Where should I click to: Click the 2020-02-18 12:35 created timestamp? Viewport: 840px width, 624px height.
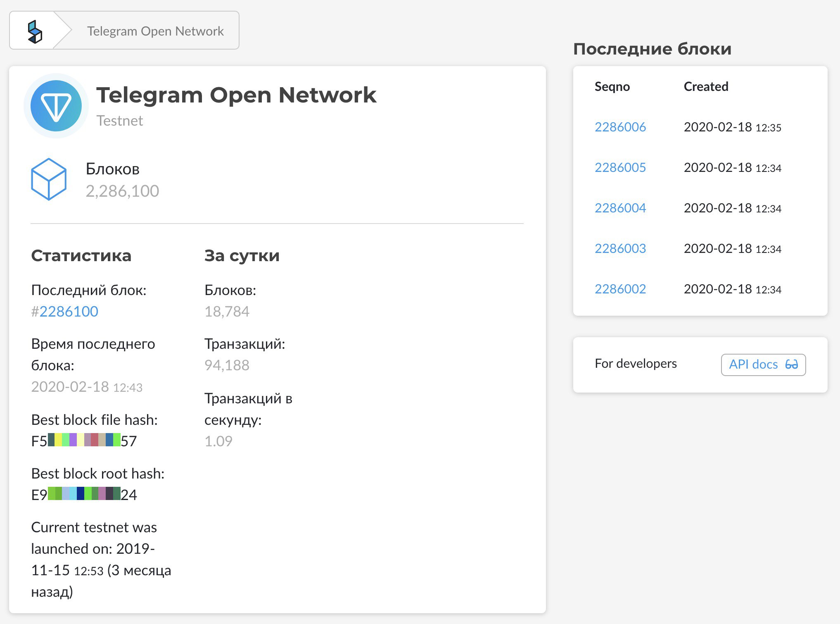click(732, 127)
